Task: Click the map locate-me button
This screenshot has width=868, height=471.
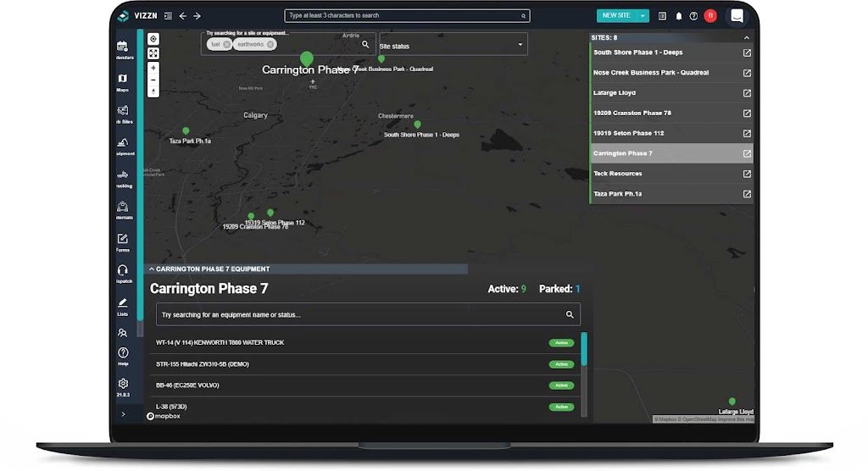Action: tap(153, 39)
